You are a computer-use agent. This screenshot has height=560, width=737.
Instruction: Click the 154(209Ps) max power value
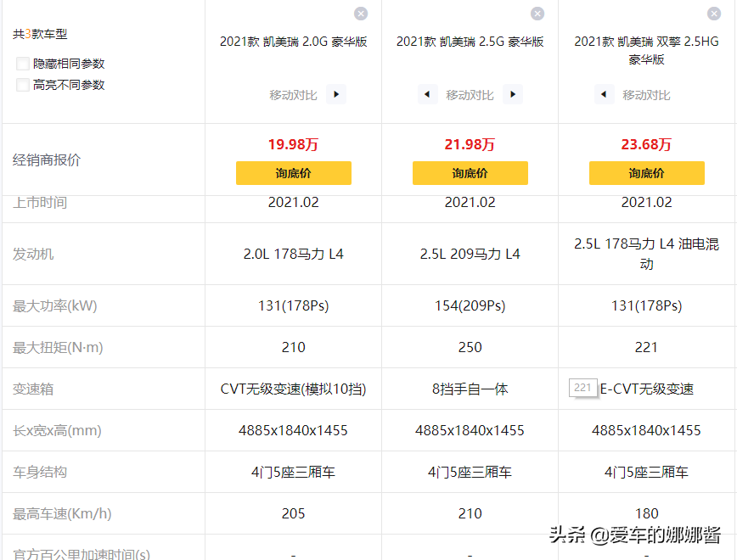[x=470, y=305]
